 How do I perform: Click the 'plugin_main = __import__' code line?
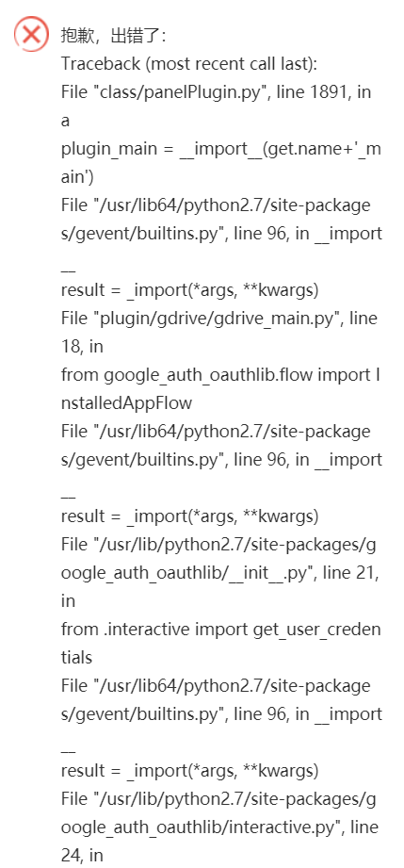pyautogui.click(x=220, y=150)
